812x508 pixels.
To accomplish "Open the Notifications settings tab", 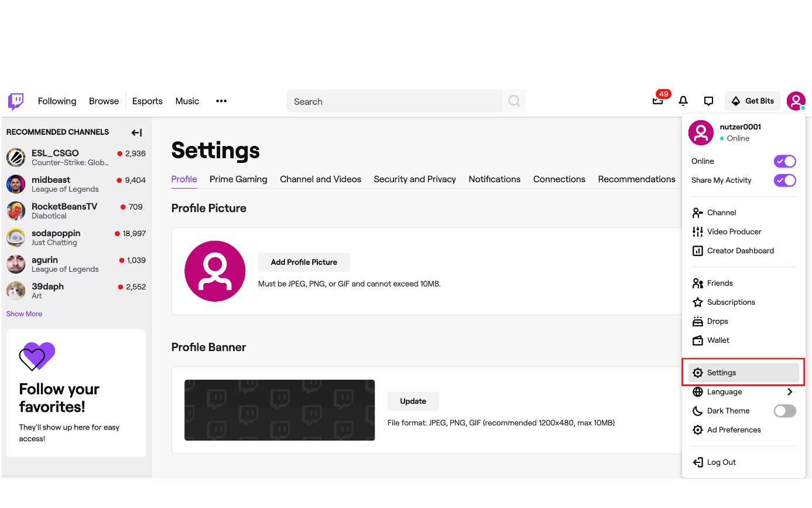I will tap(495, 179).
